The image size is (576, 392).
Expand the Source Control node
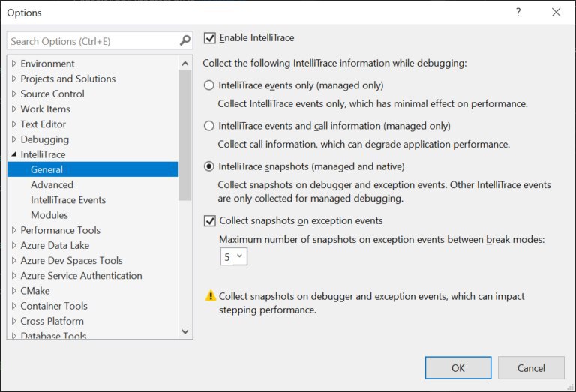coord(14,94)
